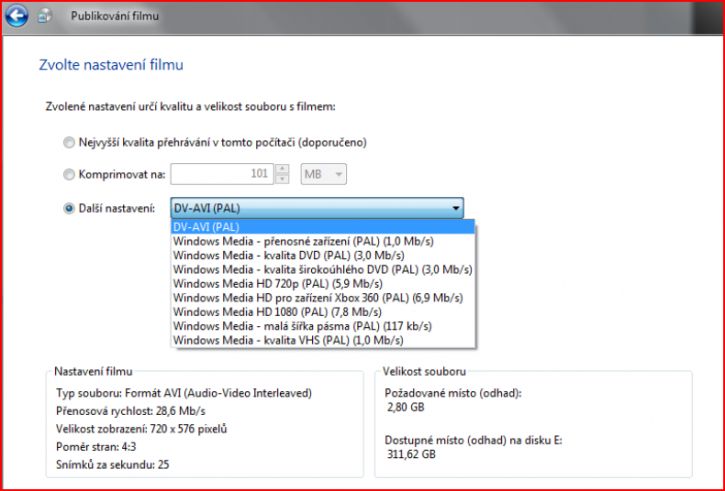Image resolution: width=725 pixels, height=491 pixels.
Task: Choose Windows Media HD 1080 (PAL) option
Action: 323,312
